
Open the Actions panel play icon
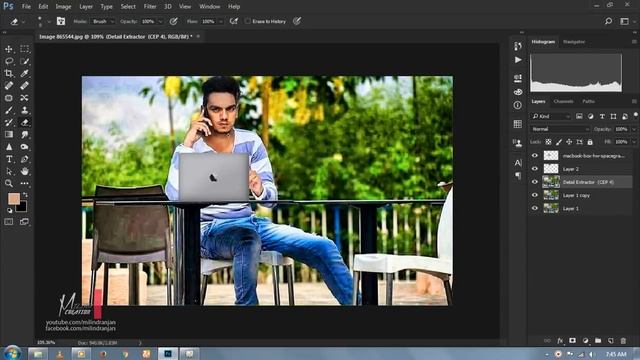(x=518, y=60)
